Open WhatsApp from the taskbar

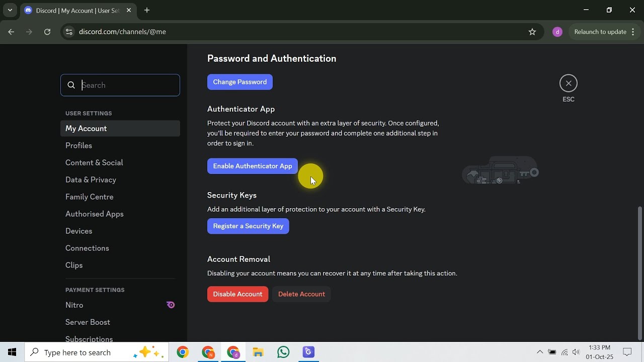point(283,352)
